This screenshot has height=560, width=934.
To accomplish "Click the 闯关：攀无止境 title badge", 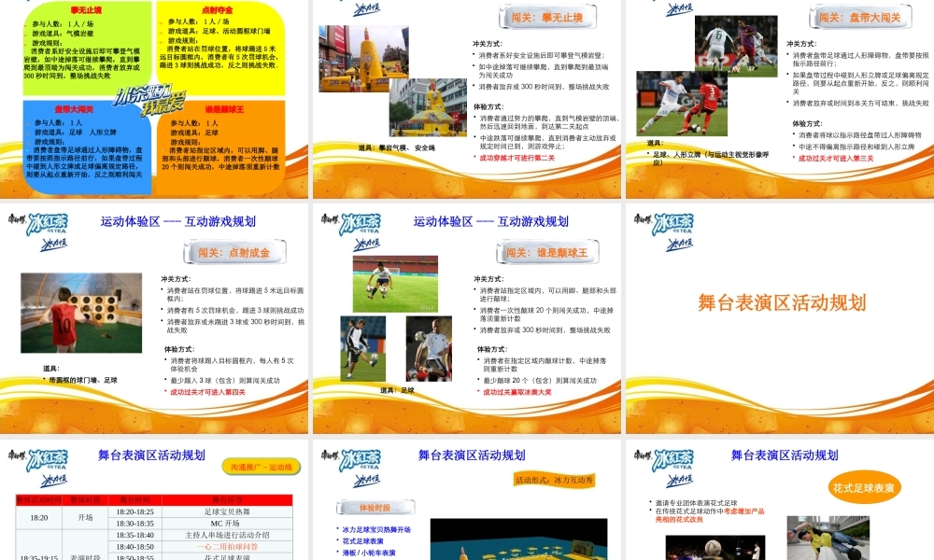I will tap(546, 17).
